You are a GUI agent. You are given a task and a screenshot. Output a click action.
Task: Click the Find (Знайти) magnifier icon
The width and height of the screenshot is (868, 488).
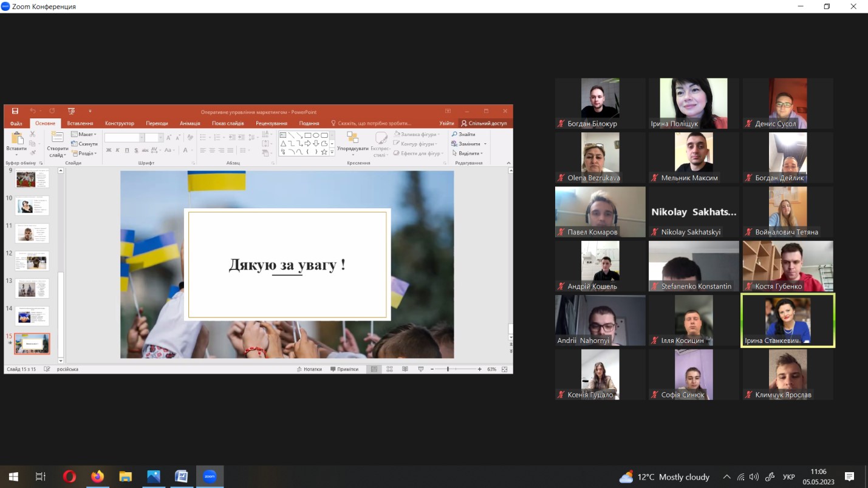(x=454, y=134)
